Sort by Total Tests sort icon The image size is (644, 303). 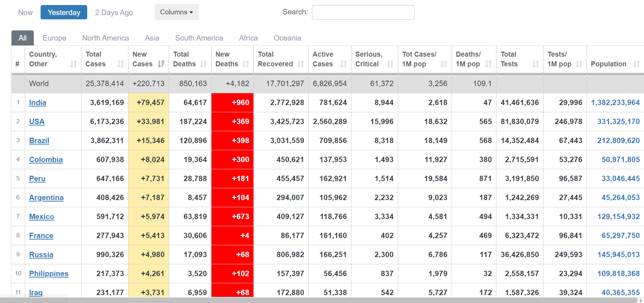[536, 64]
